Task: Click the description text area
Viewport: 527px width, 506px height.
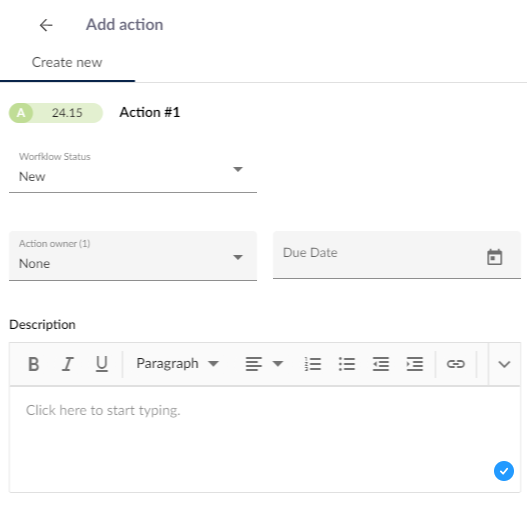Action: tap(265, 439)
